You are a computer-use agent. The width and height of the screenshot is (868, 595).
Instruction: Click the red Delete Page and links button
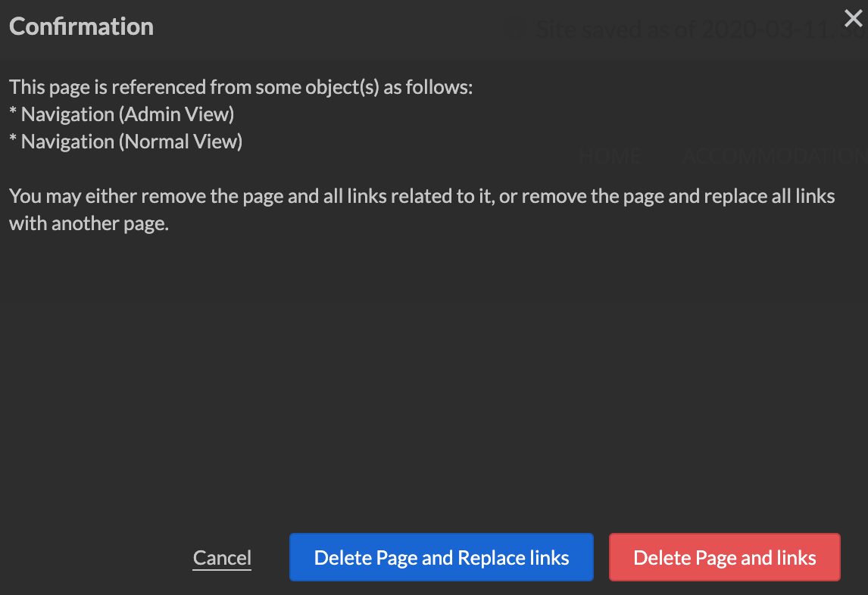(x=724, y=558)
